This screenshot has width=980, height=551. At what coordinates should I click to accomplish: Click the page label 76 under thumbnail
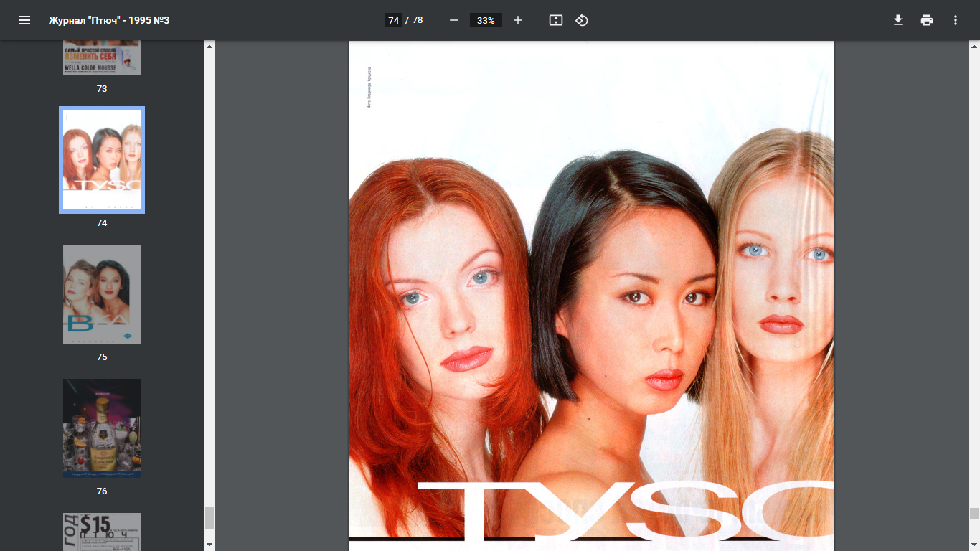point(102,491)
